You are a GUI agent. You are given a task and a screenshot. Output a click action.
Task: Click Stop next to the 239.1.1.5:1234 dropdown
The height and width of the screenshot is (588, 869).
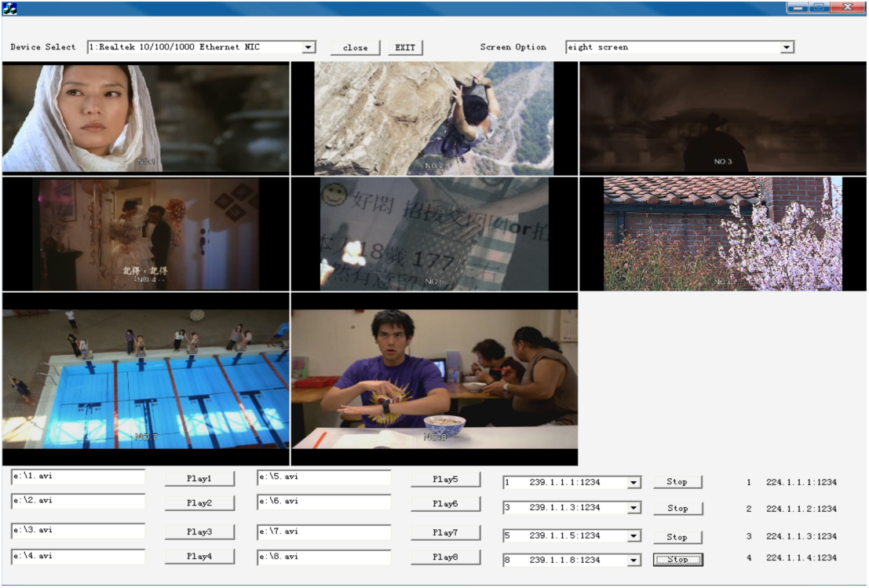click(x=677, y=537)
